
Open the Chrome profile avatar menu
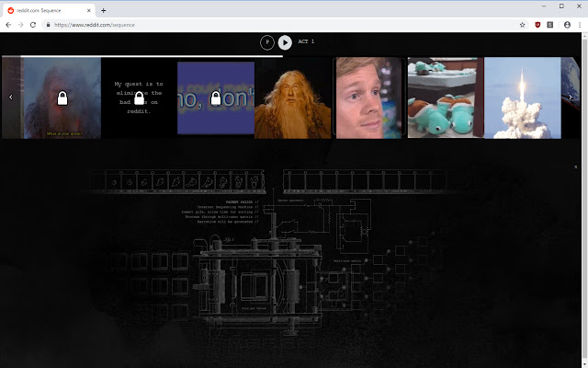click(x=567, y=25)
